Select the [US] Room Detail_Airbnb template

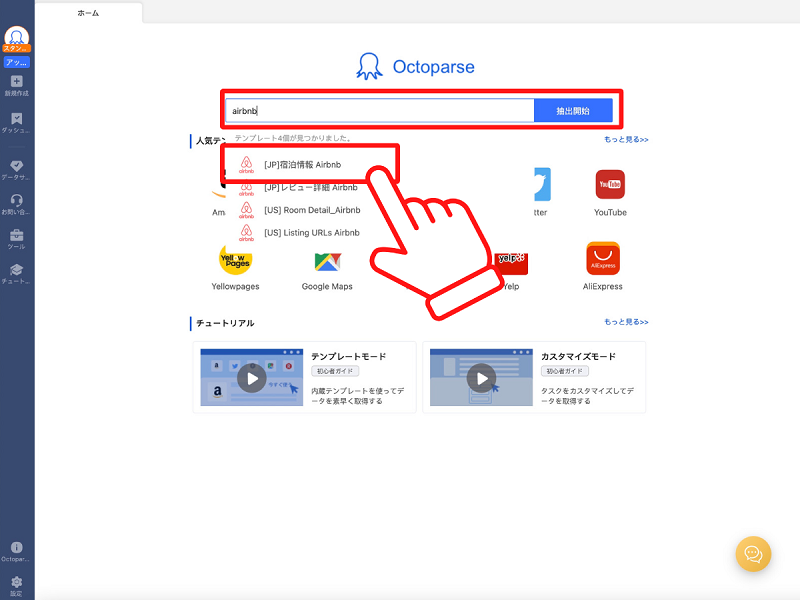[299, 210]
